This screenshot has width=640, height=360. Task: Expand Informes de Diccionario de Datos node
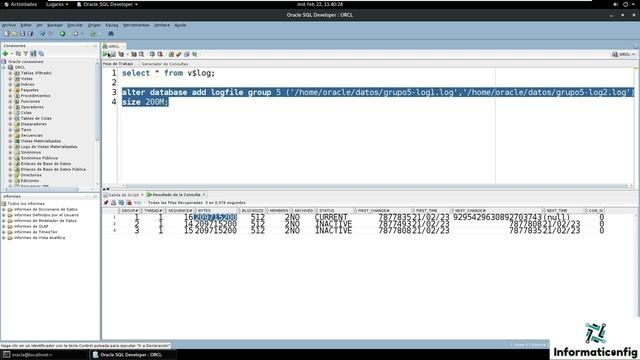(x=4, y=209)
